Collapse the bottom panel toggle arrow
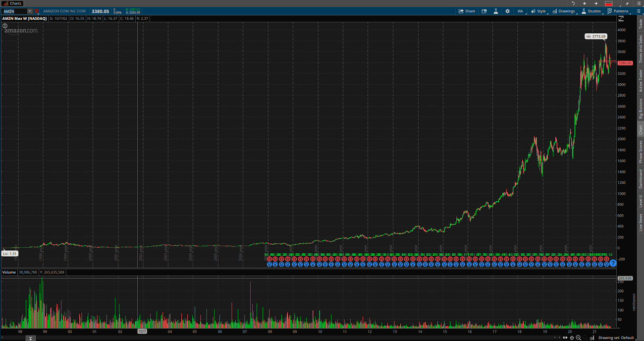This screenshot has width=644, height=341. tap(30, 338)
